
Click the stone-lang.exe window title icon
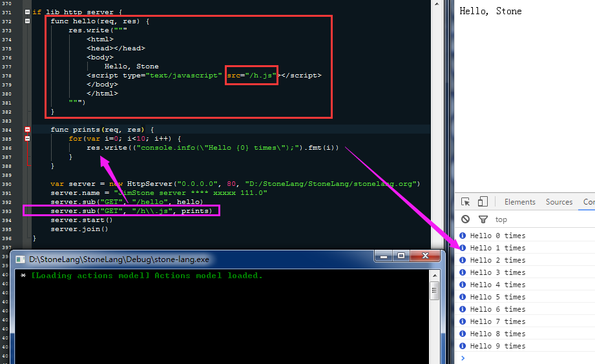(x=20, y=259)
